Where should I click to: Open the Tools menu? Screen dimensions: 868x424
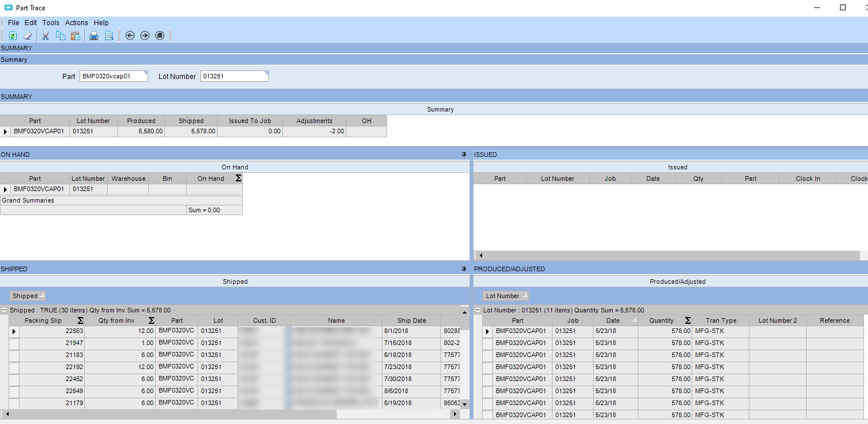click(50, 23)
